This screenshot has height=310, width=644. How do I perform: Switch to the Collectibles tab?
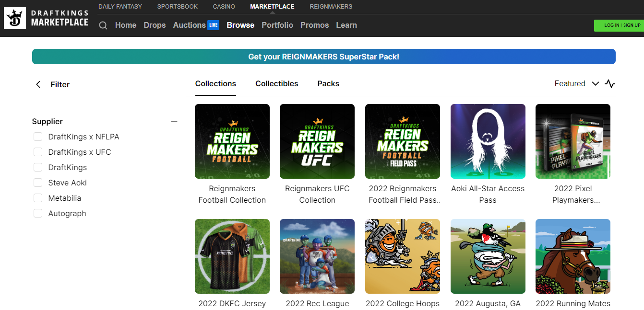pyautogui.click(x=276, y=84)
